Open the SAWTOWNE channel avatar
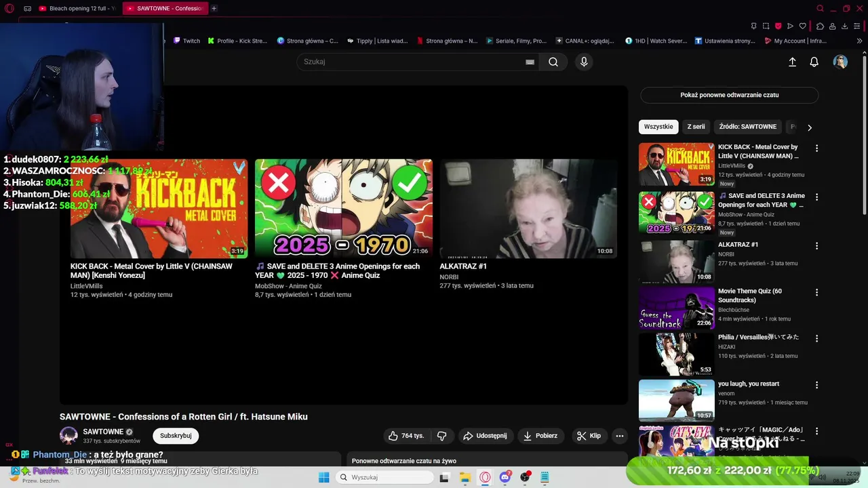This screenshot has width=868, height=488. point(68,436)
